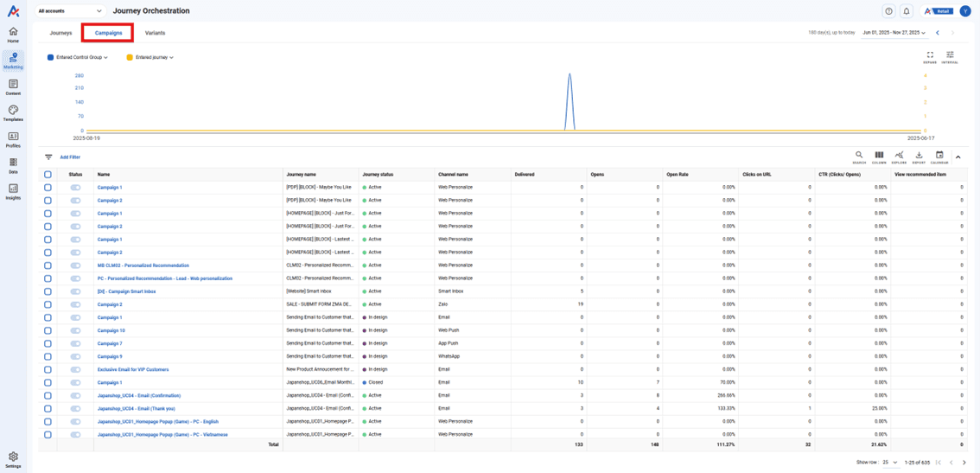980x473 pixels.
Task: Go to Home in sidebar
Action: click(13, 35)
